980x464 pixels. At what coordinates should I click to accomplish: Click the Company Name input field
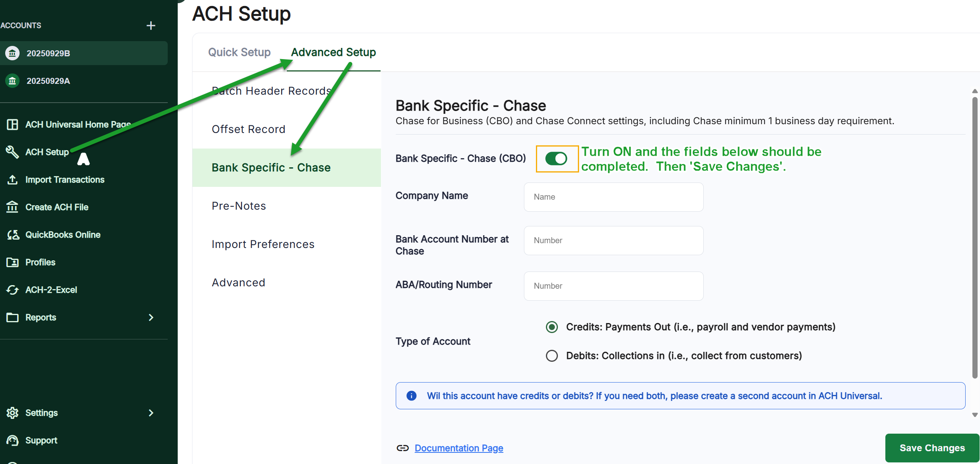pos(613,197)
